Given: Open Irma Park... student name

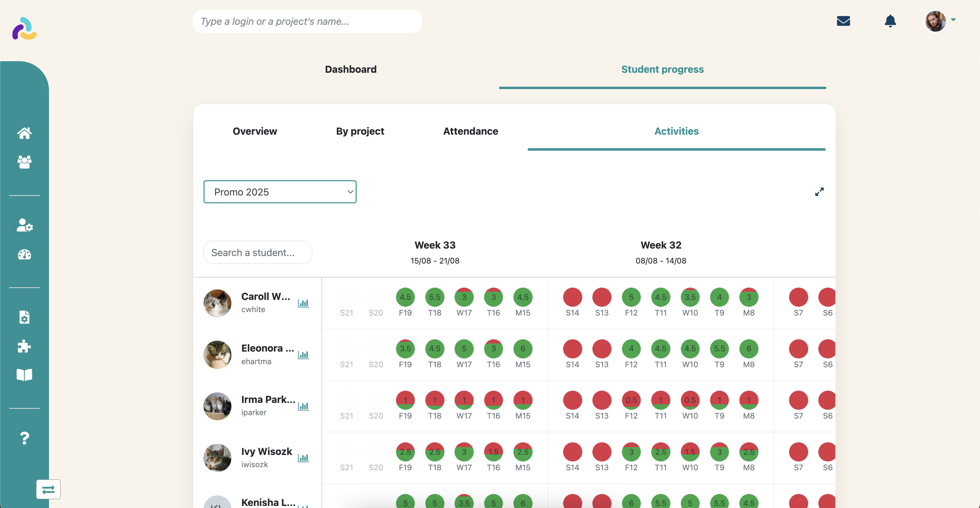Looking at the screenshot, I should click(268, 400).
